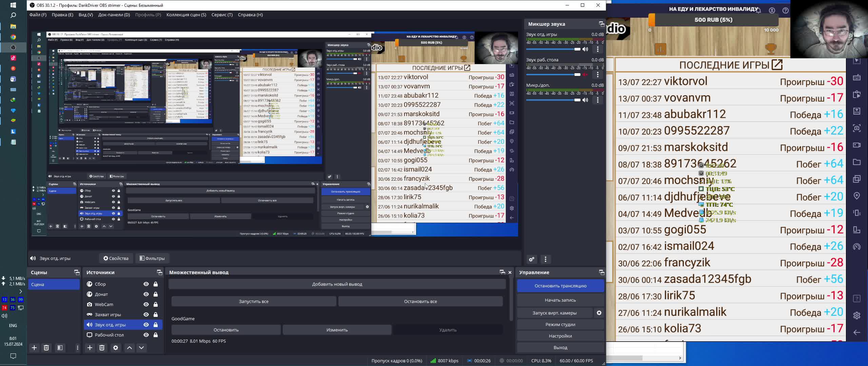Viewport: 868px width, 366px height.
Task: Open the Док-панели (D) menu
Action: coord(114,15)
